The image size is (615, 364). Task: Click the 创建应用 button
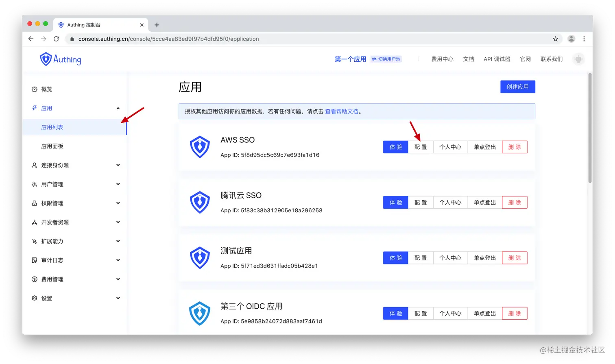(517, 87)
